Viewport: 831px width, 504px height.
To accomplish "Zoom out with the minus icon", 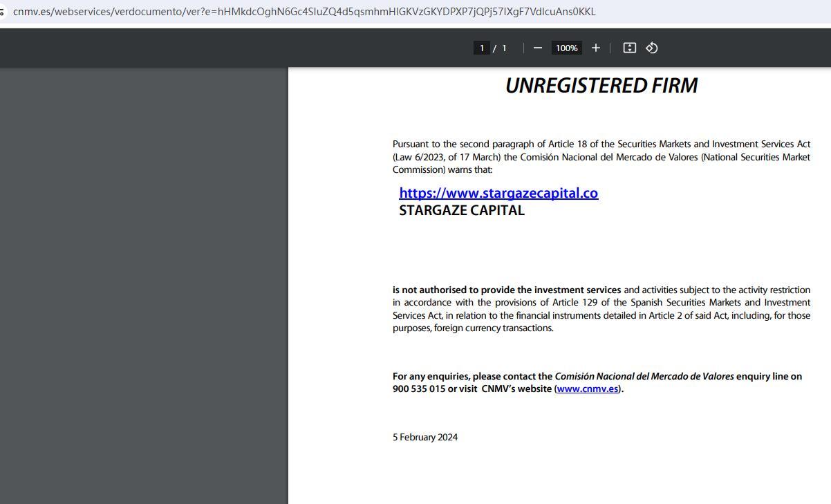I will [538, 48].
